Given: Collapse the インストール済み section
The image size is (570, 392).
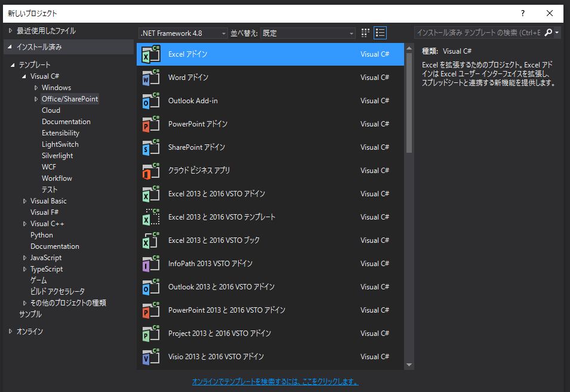Looking at the screenshot, I should point(10,47).
